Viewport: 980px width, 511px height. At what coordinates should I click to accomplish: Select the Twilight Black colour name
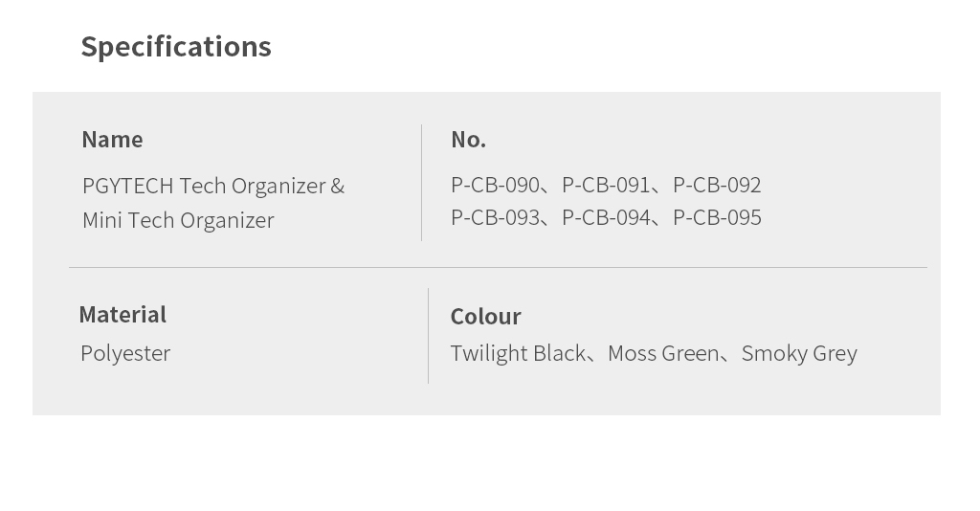[518, 353]
